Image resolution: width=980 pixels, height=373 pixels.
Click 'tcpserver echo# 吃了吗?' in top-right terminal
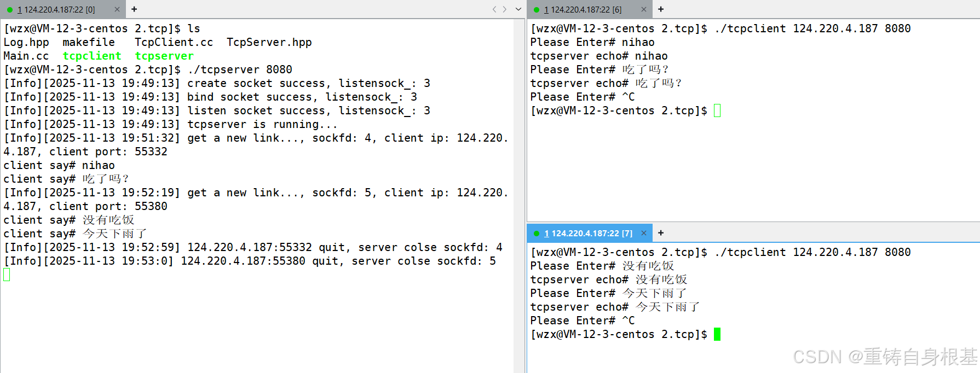tap(606, 83)
